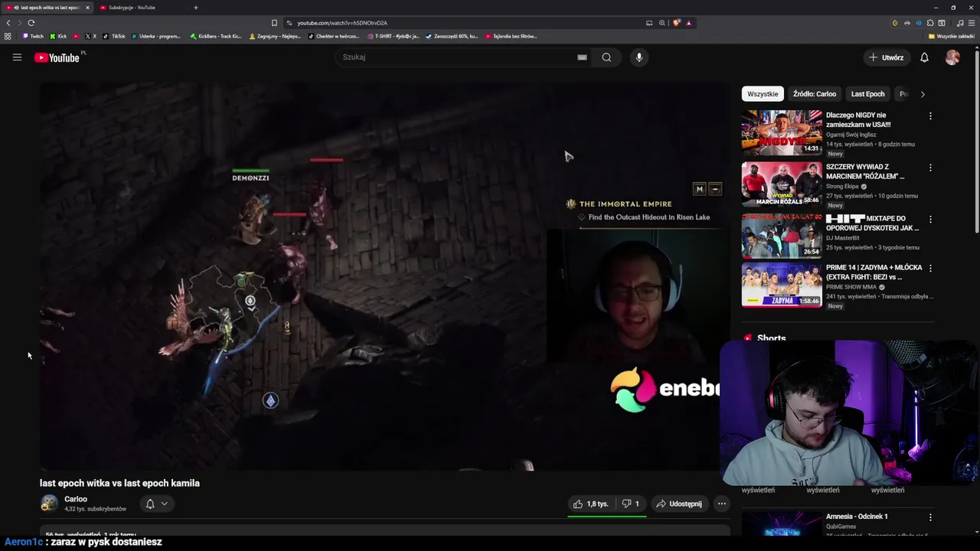Play MIXTAPE DO OPOROWEJ DYSKOTEKI thumbnail
This screenshot has height=551, width=980.
click(x=781, y=235)
